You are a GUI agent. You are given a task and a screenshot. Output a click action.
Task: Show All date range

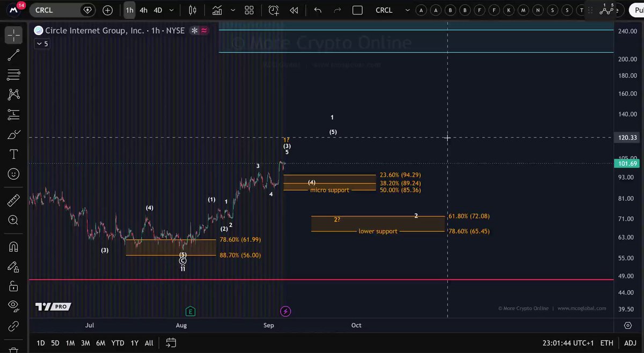coord(149,343)
